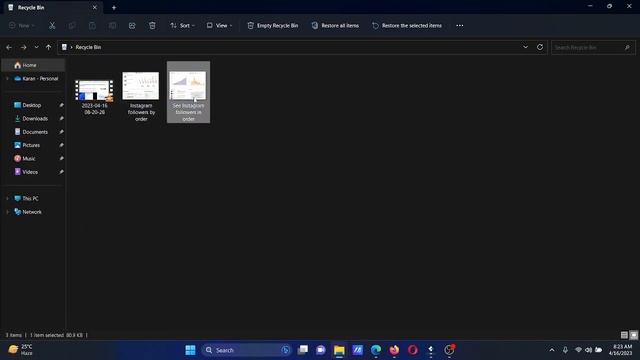Open the Chat app on taskbar
Screen dimensions: 640x360
(321, 350)
